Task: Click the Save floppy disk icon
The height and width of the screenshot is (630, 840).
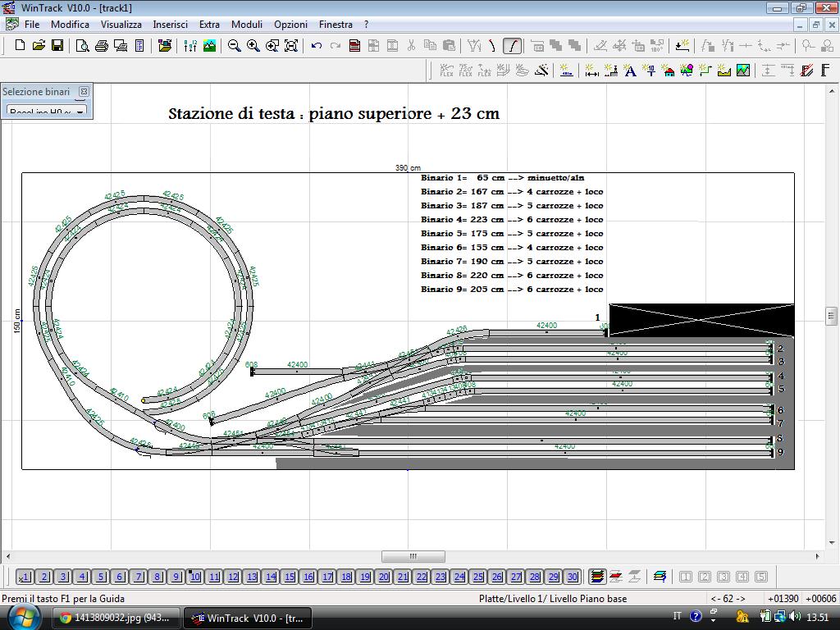Action: coord(57,46)
